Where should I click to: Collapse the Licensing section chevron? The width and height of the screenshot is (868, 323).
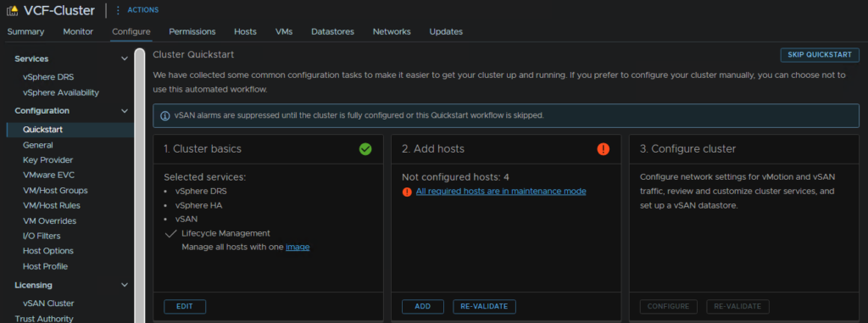point(125,286)
